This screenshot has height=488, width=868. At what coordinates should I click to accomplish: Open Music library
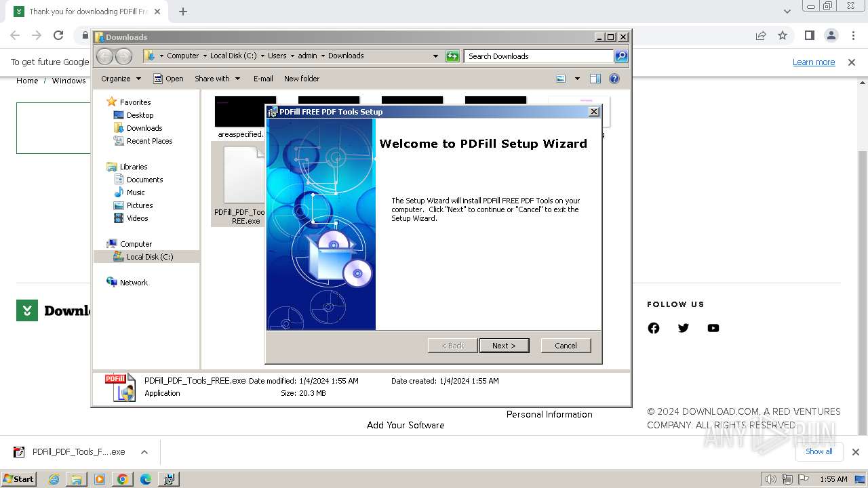136,192
